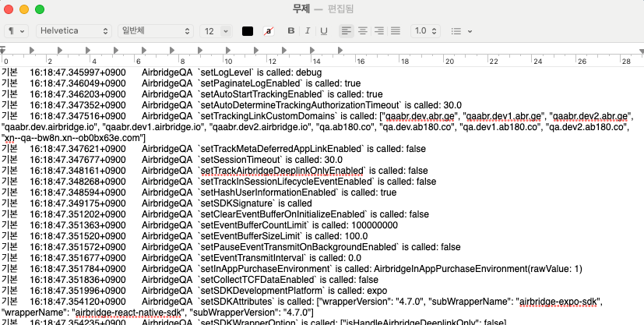Screen dimensions: 644x325
Task: Click the timestamp 16:18:47.351996+0900
Action: (78, 291)
